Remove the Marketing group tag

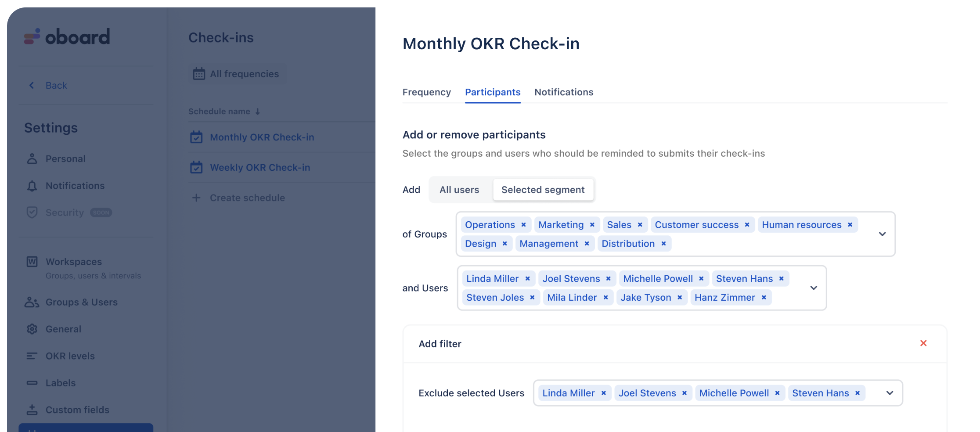click(x=592, y=225)
